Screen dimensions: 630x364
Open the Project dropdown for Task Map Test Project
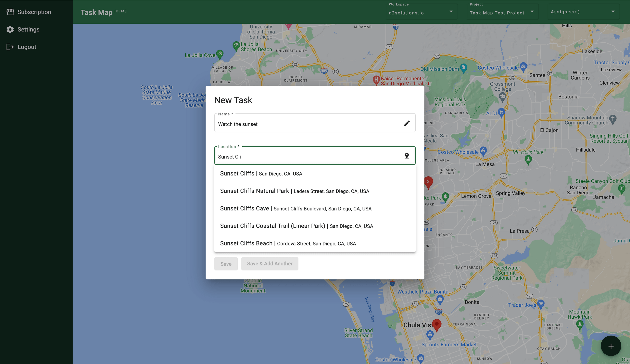(x=532, y=11)
